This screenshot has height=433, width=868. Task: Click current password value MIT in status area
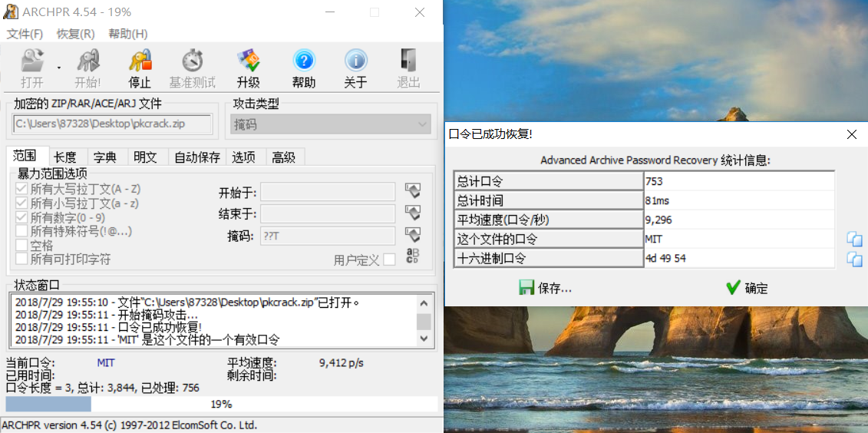point(106,363)
